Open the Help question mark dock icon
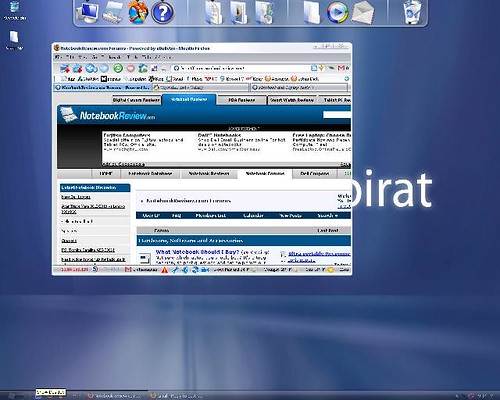 (163, 13)
